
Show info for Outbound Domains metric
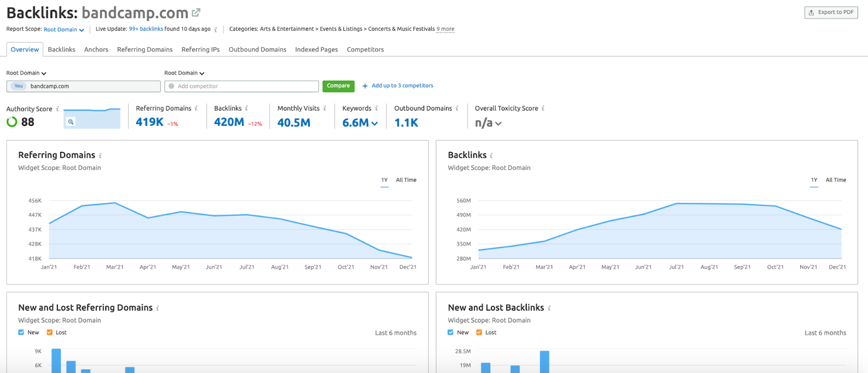pos(457,108)
